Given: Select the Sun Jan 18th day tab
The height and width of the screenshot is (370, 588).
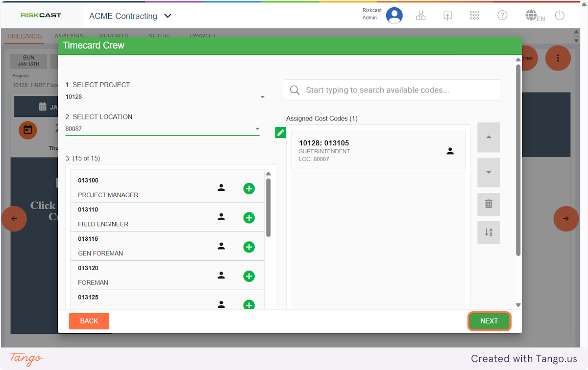Looking at the screenshot, I should click(x=29, y=61).
